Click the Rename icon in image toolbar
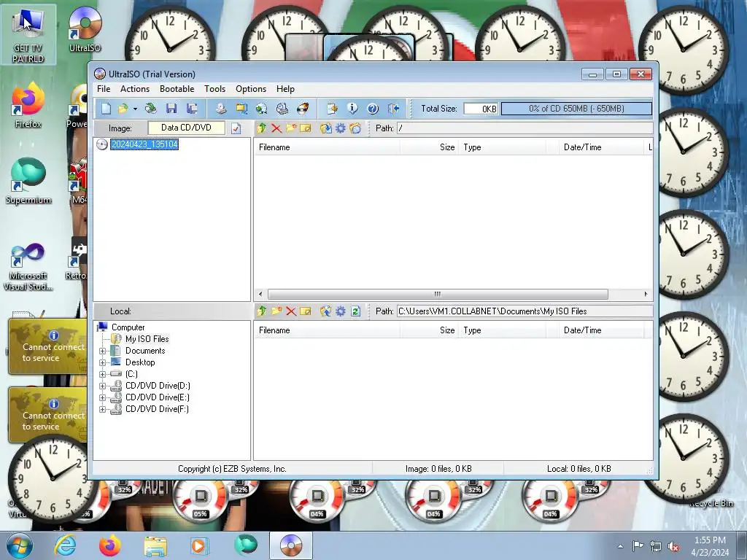 tap(306, 128)
